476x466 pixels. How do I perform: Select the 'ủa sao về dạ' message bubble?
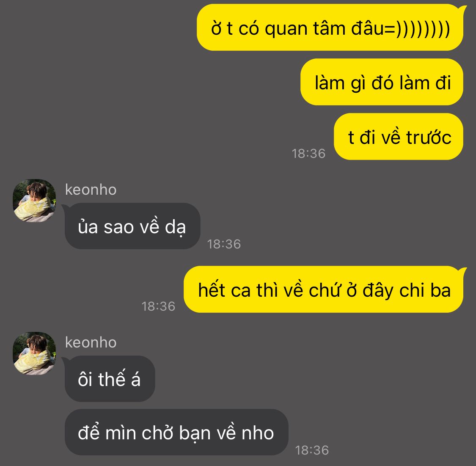[132, 226]
